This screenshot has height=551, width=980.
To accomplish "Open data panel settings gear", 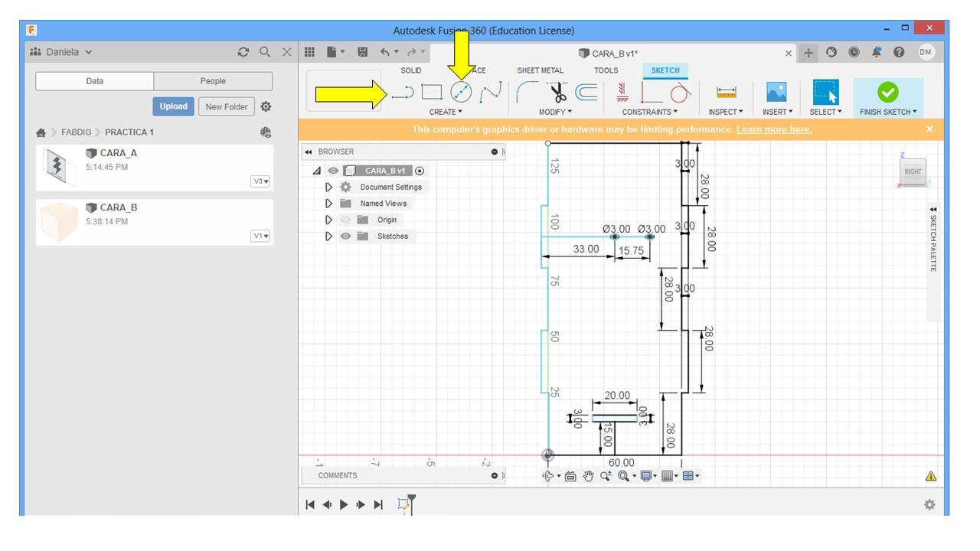I will click(266, 106).
